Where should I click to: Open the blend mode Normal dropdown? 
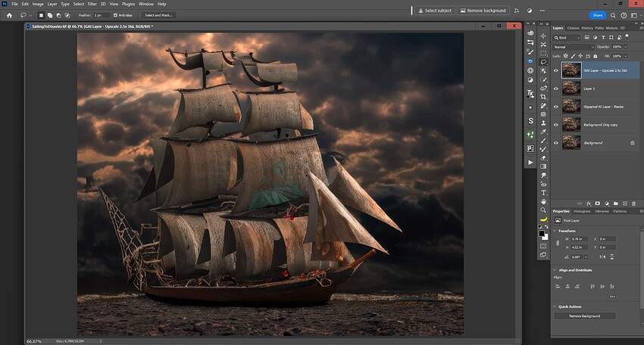point(574,47)
